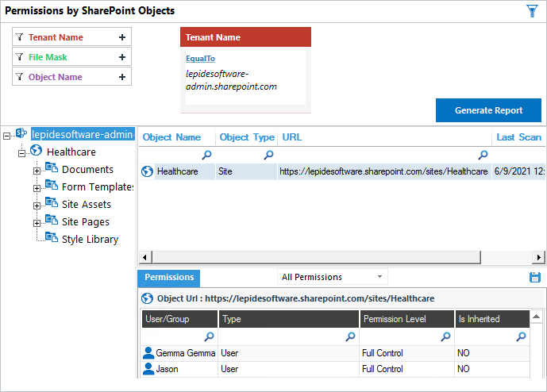This screenshot has height=392, width=547.
Task: Sort by Last Scan column header
Action: pyautogui.click(x=518, y=137)
